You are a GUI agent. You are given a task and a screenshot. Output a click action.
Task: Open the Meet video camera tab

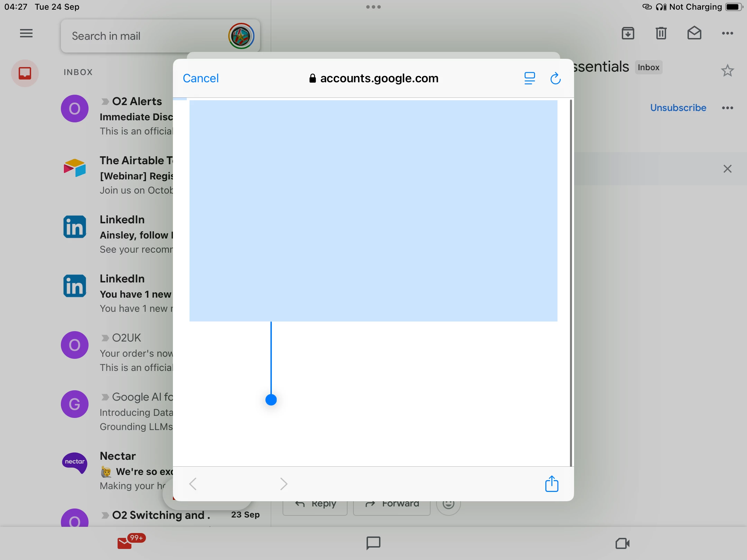point(622,543)
